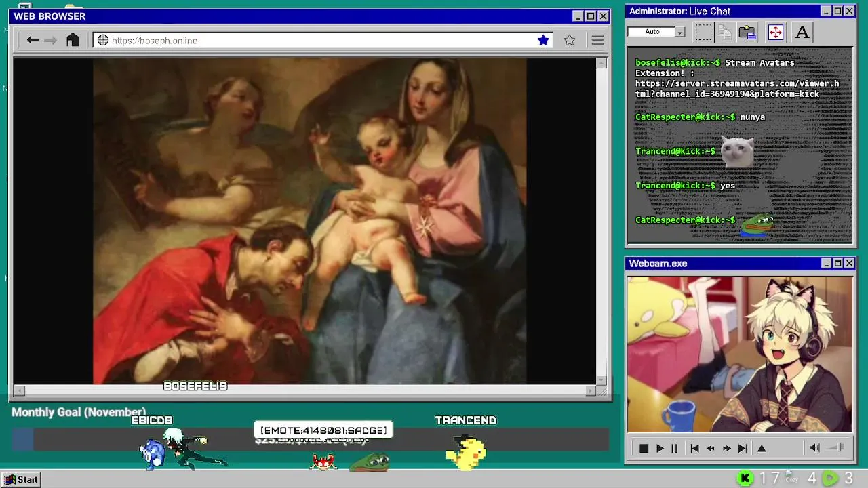Open the Start menu
Screen dimensions: 868x488
click(x=21, y=479)
